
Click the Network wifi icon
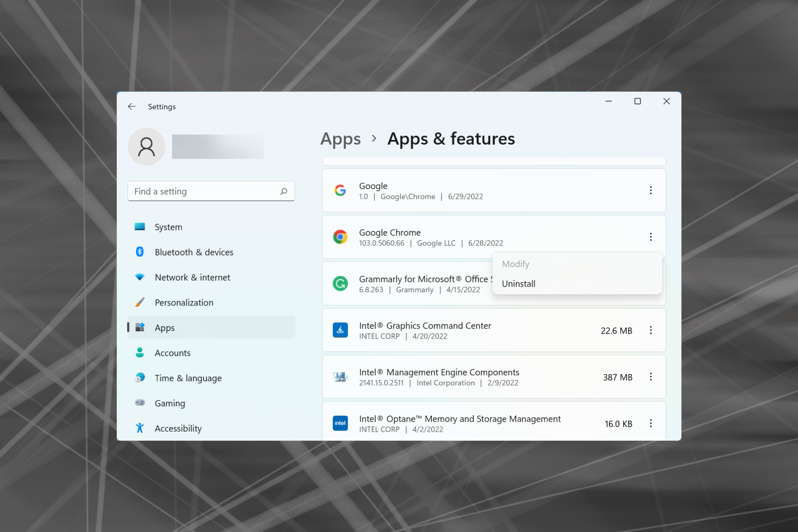[x=140, y=277]
